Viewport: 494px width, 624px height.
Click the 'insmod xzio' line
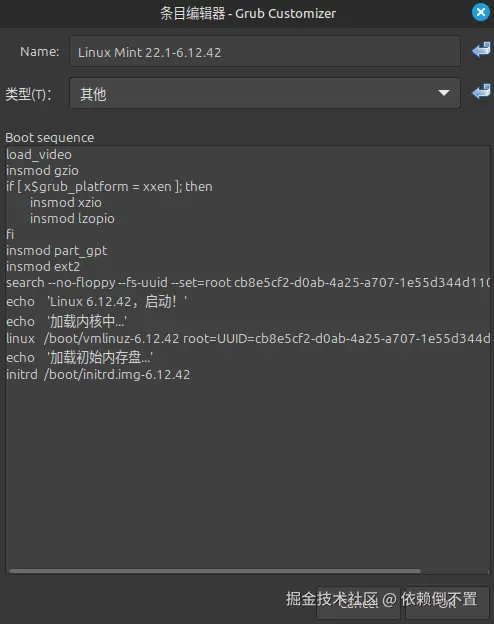(x=66, y=203)
